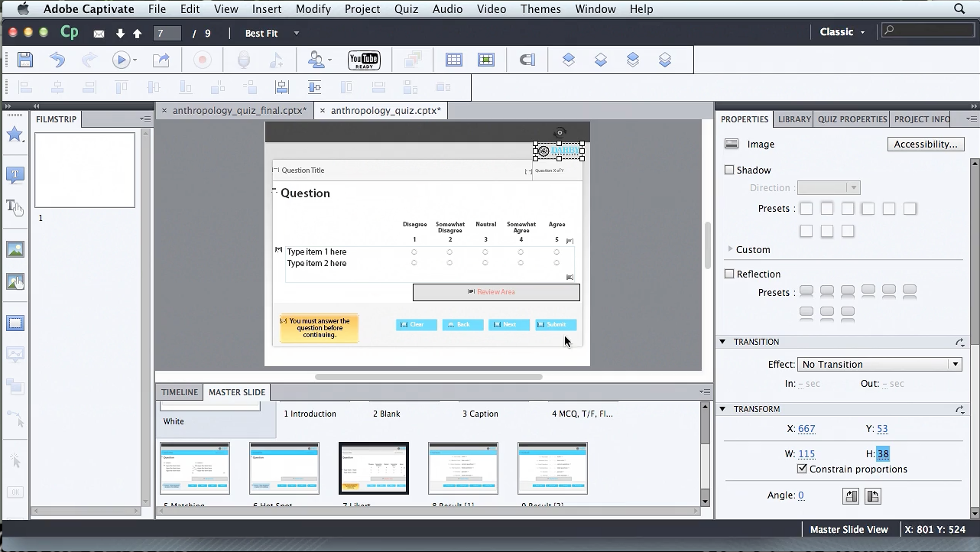This screenshot has width=980, height=552.
Task: Click the Save floppy disk icon
Action: tap(25, 60)
